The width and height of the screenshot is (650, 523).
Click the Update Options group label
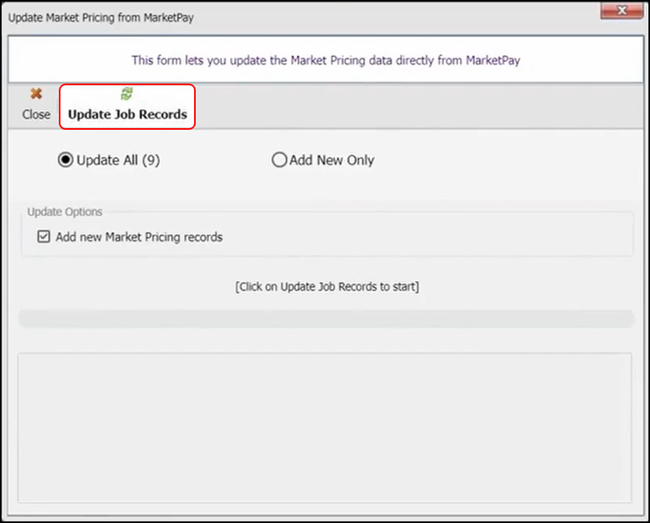65,212
